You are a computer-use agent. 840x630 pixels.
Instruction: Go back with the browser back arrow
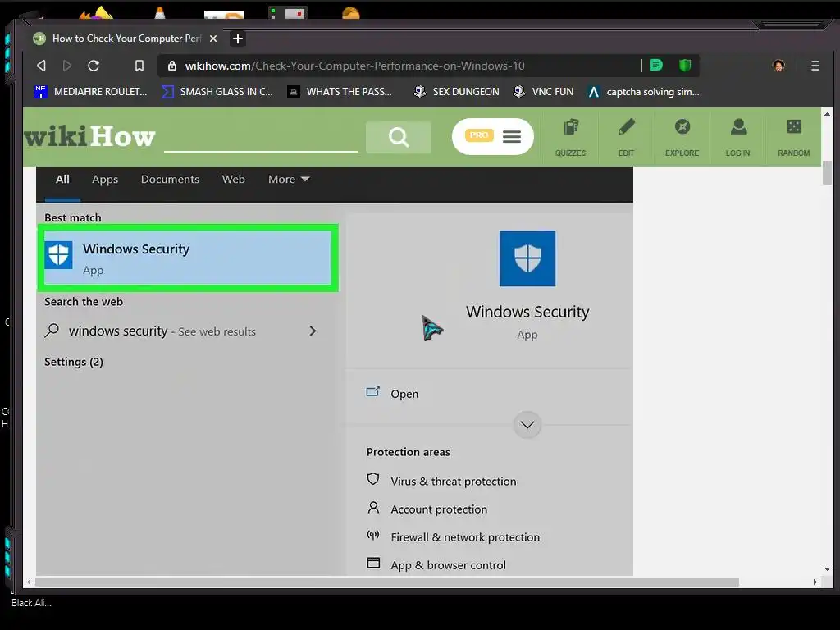[41, 66]
